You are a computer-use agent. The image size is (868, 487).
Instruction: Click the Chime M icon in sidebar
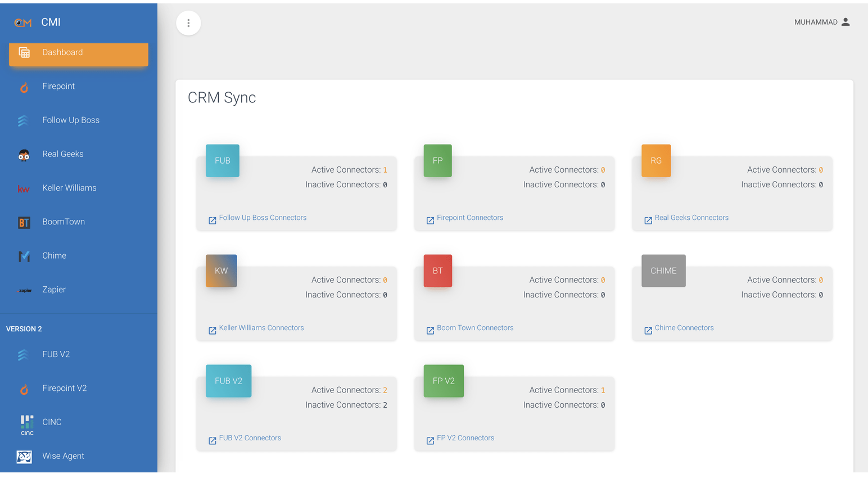tap(24, 256)
